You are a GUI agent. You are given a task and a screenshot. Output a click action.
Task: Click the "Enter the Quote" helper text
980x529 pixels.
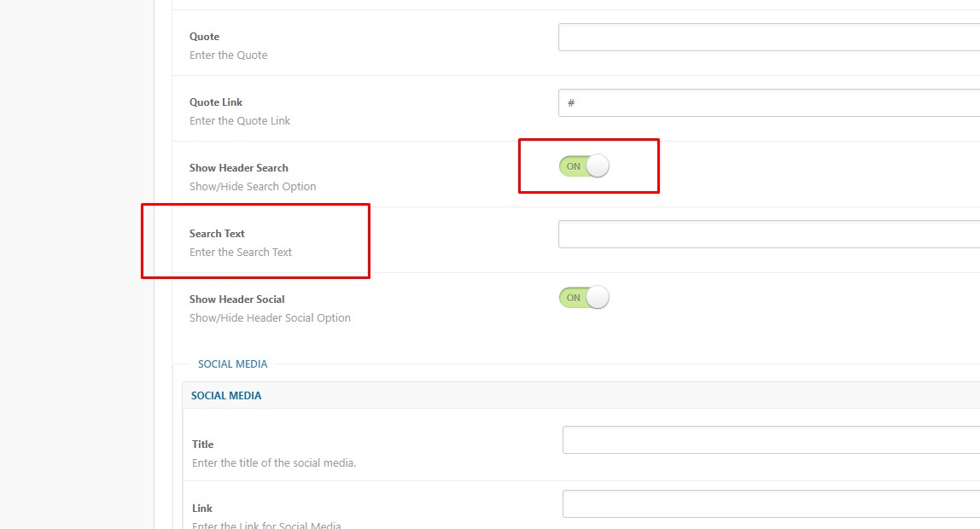click(229, 55)
